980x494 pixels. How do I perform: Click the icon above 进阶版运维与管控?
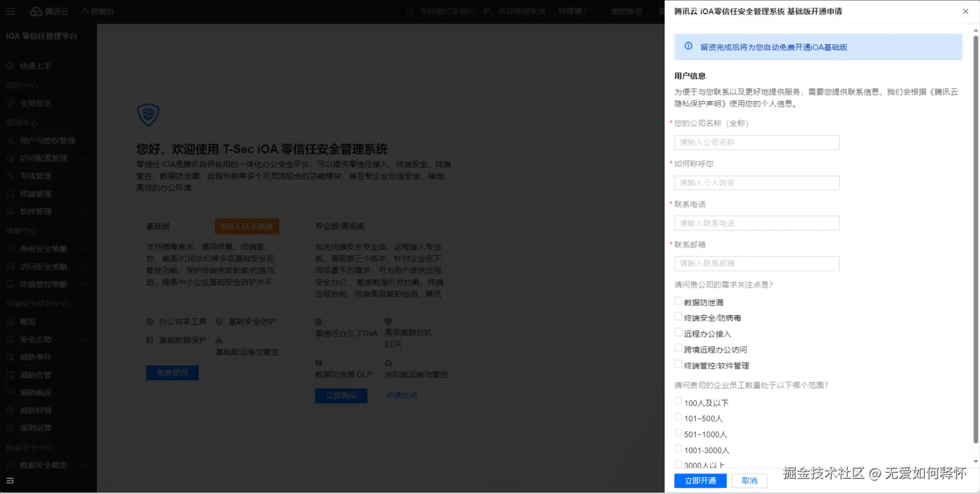tap(388, 363)
